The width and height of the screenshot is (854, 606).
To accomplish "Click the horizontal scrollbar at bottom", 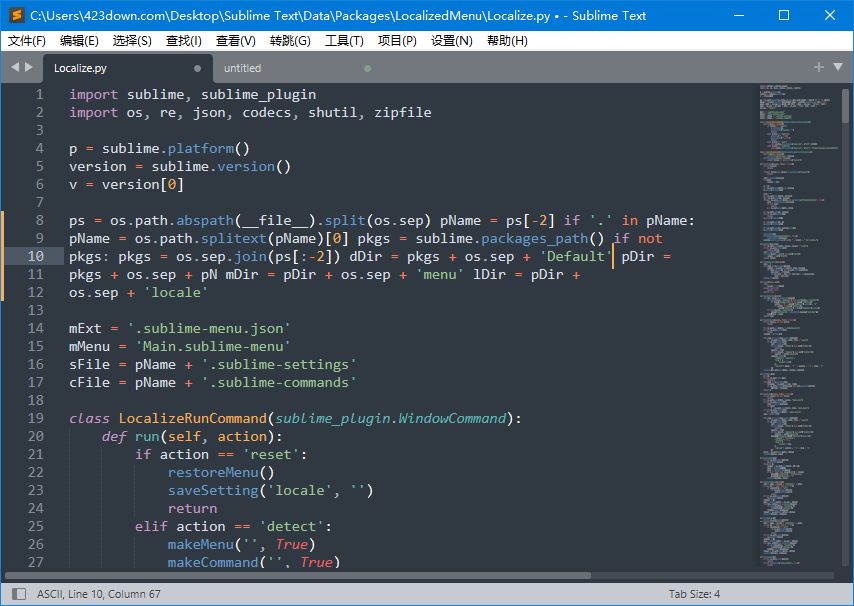I will pos(298,576).
